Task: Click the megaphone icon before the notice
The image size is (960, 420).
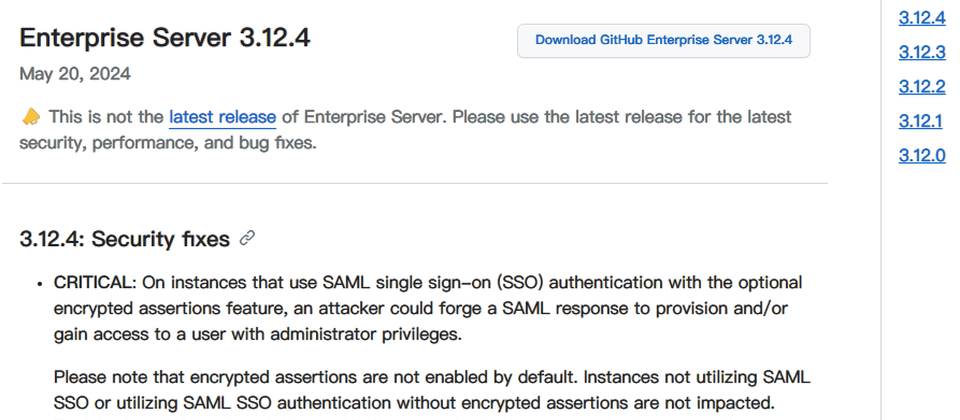Action: click(31, 116)
